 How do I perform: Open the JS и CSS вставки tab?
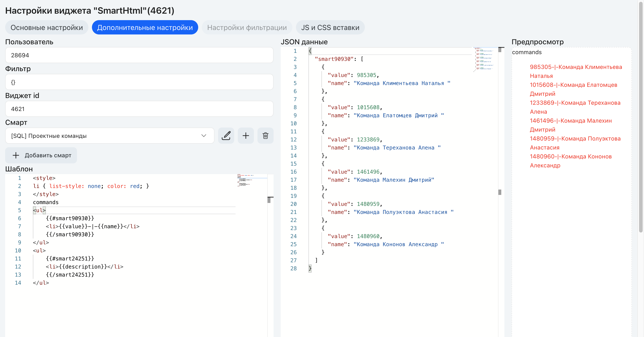330,28
